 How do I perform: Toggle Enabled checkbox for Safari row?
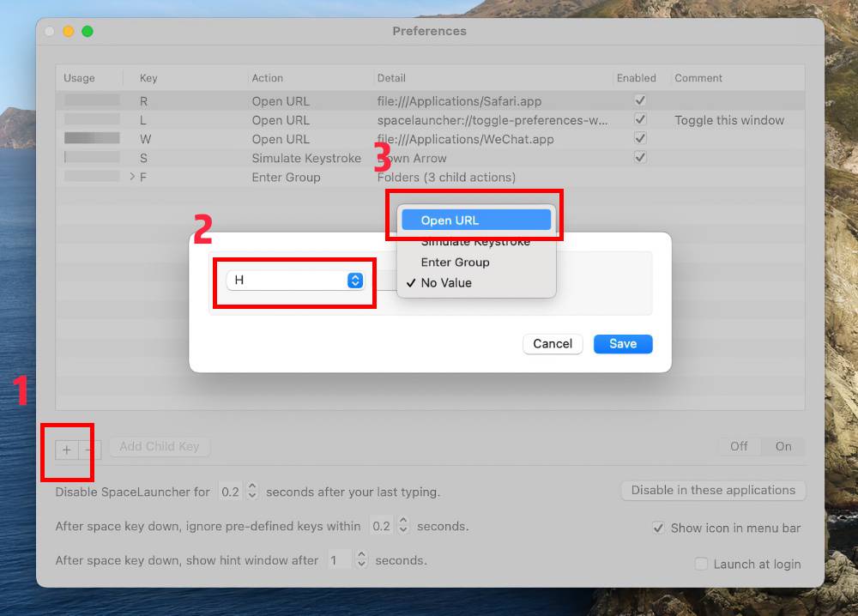[639, 100]
